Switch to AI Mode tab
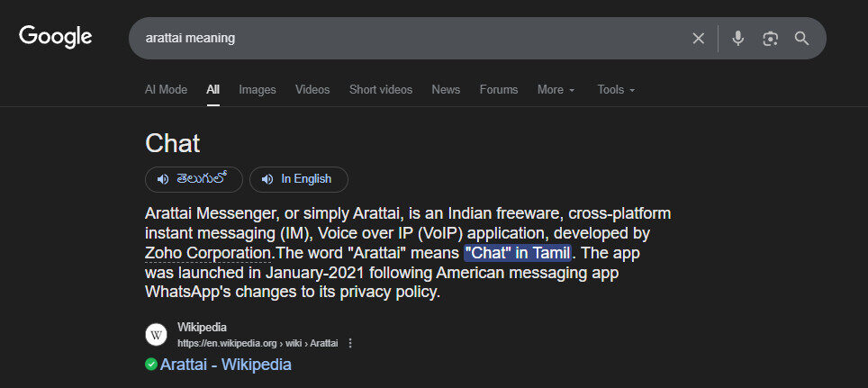 [x=166, y=90]
